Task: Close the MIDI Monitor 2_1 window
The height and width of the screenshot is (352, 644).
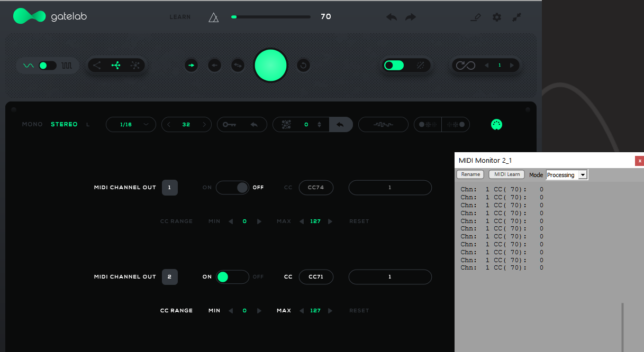Action: [639, 161]
